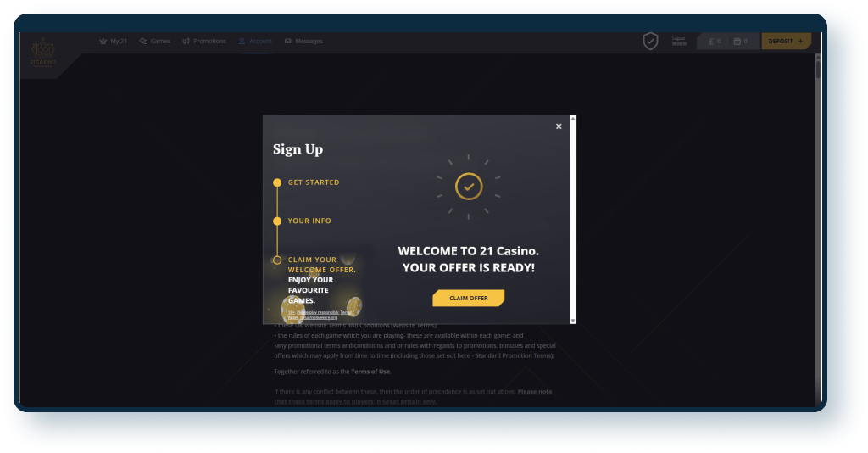
Task: Go to Promotions
Action: pyautogui.click(x=204, y=41)
